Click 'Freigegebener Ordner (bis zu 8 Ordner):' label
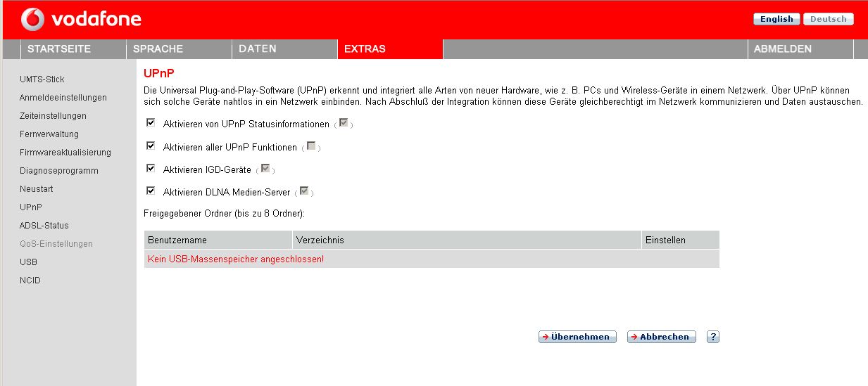 coord(224,212)
